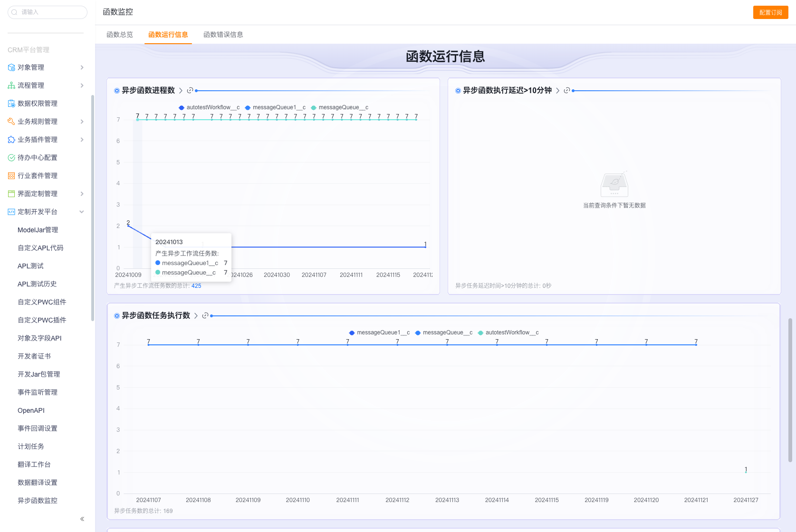This screenshot has height=532, width=796.
Task: Collapse the sidebar with double-chevron icon
Action: tap(82, 519)
